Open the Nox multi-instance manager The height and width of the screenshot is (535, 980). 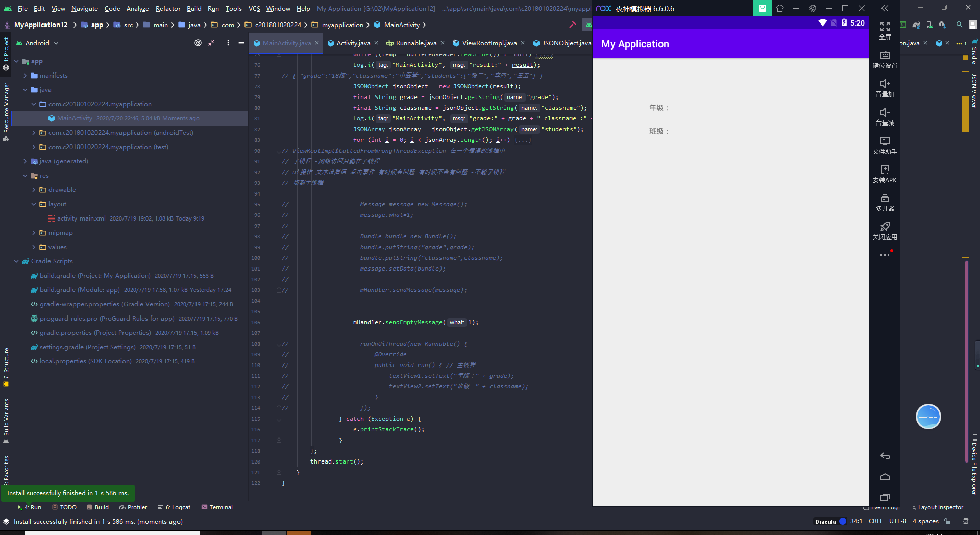885,202
